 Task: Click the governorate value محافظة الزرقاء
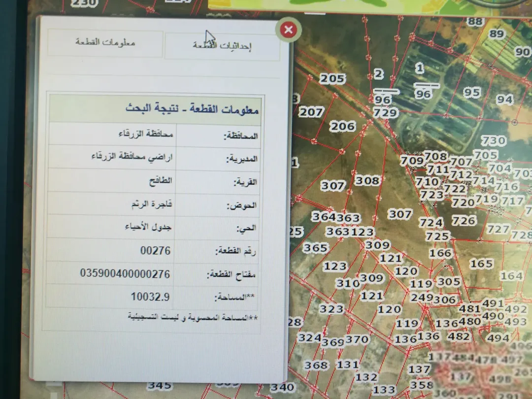pyautogui.click(x=146, y=133)
